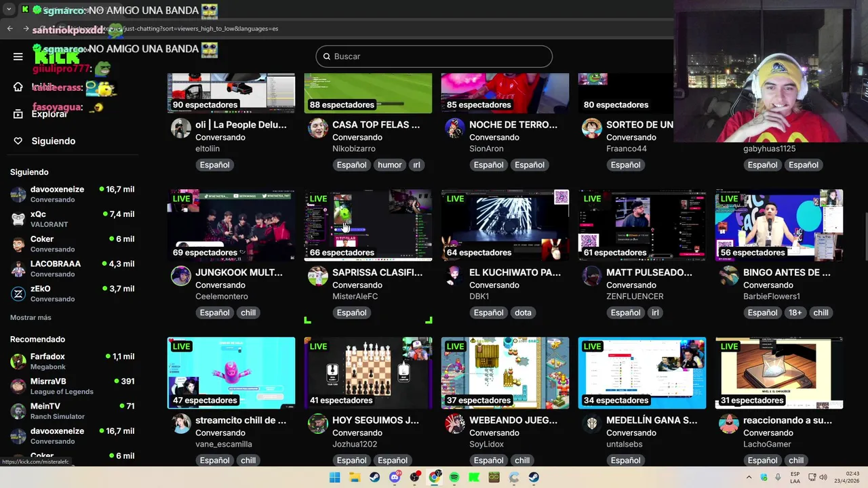The image size is (868, 488).
Task: Expand Siguiendo list with Mostrar más
Action: pos(31,317)
